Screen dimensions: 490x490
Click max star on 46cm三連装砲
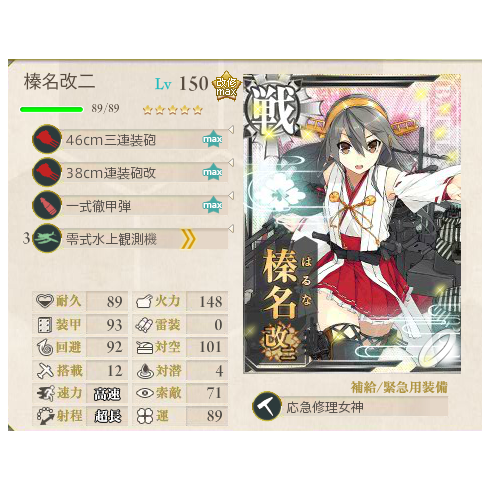(x=213, y=139)
